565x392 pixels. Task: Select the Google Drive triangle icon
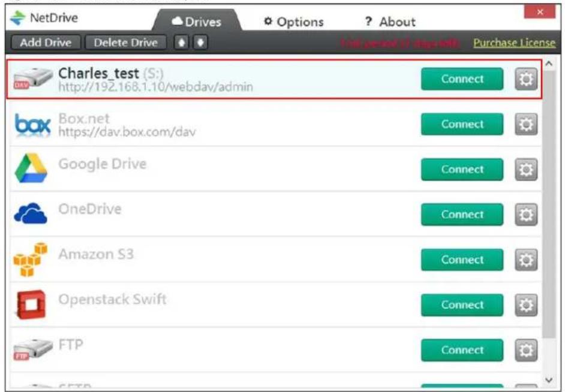click(x=31, y=168)
